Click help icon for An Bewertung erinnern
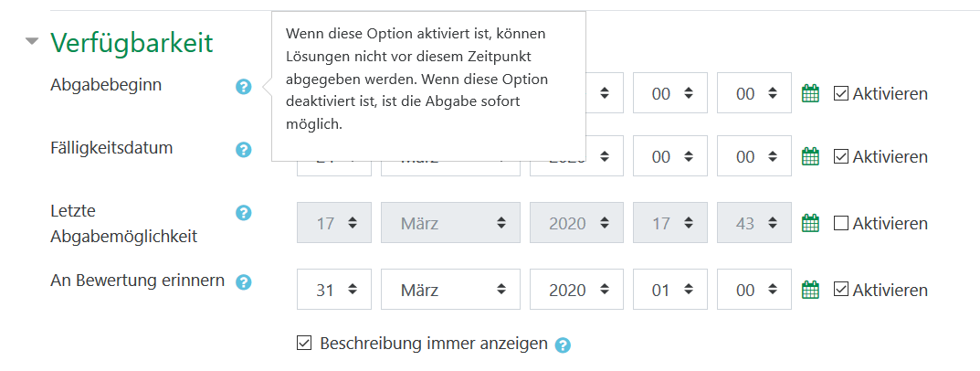Viewport: 980px width, 371px height. (243, 281)
